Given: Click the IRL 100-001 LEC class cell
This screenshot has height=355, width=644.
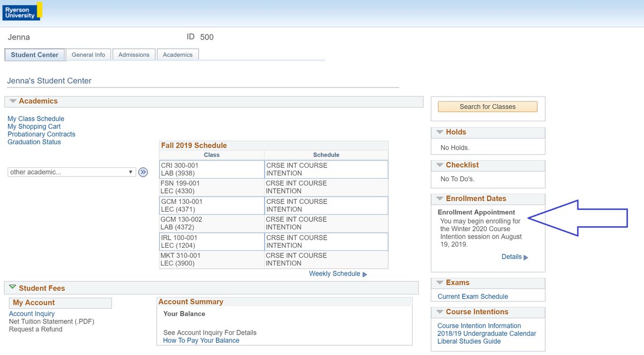Looking at the screenshot, I should coord(212,241).
